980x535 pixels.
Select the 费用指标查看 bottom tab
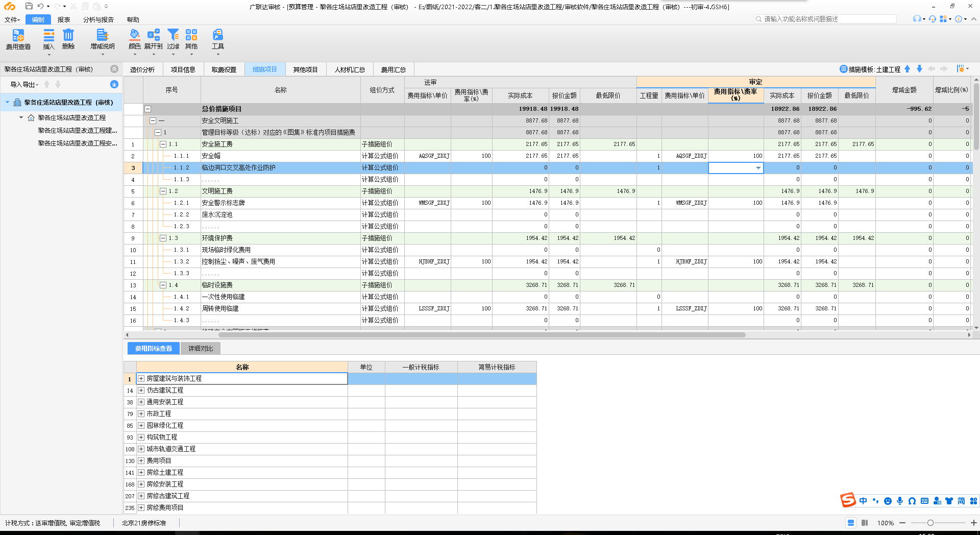coord(154,348)
